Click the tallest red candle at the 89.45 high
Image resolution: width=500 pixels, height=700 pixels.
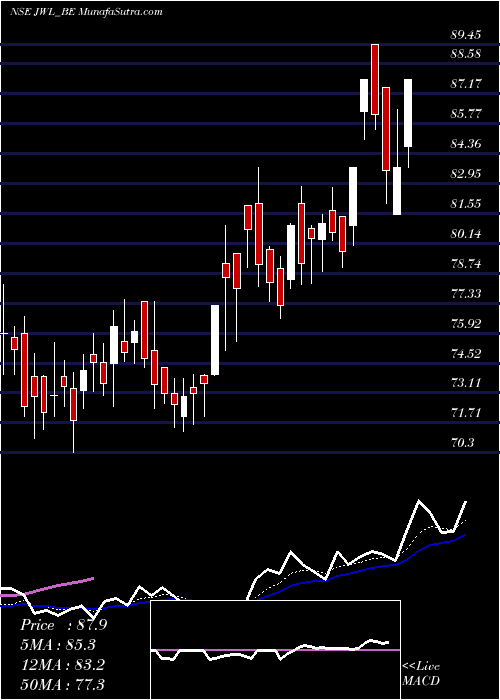coord(375,79)
